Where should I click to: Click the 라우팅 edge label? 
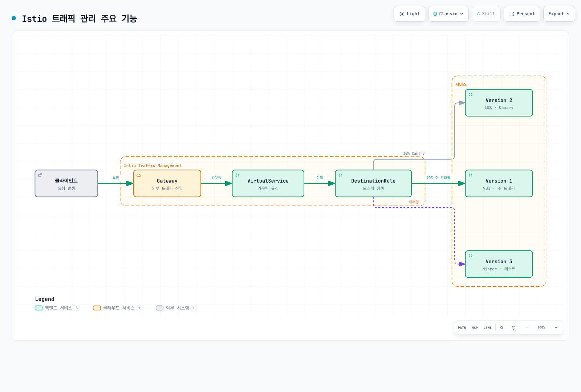tap(217, 178)
